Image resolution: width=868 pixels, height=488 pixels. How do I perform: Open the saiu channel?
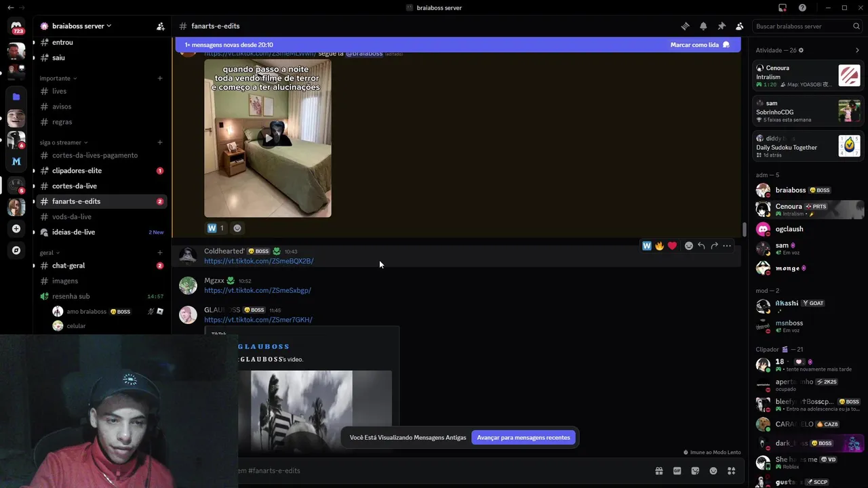tap(102, 58)
